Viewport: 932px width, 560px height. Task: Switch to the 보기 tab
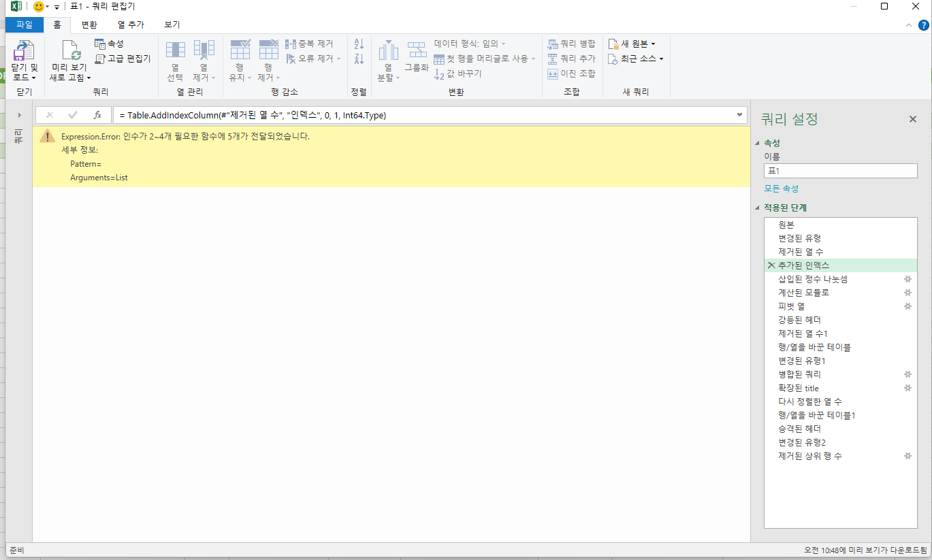(x=172, y=24)
